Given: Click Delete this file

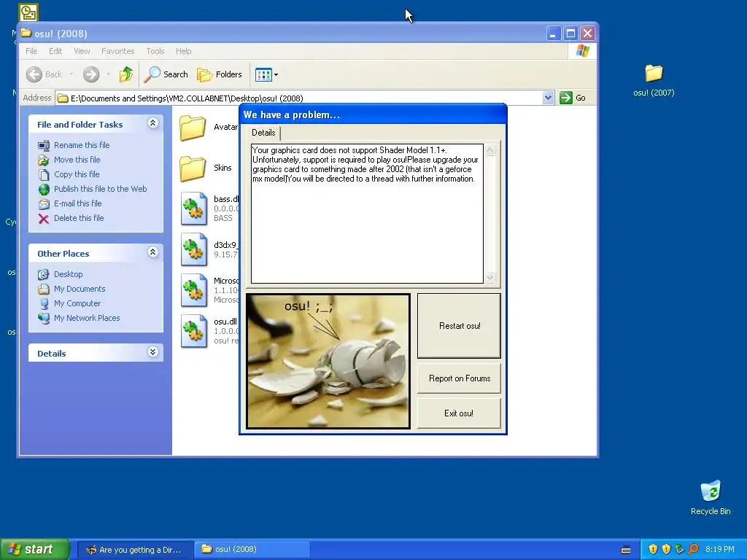Looking at the screenshot, I should (x=79, y=218).
